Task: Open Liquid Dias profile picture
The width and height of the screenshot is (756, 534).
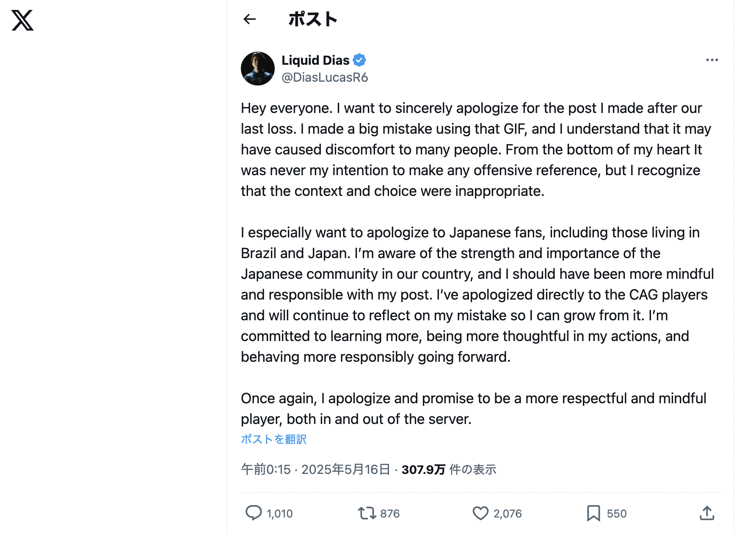Action: pyautogui.click(x=258, y=69)
